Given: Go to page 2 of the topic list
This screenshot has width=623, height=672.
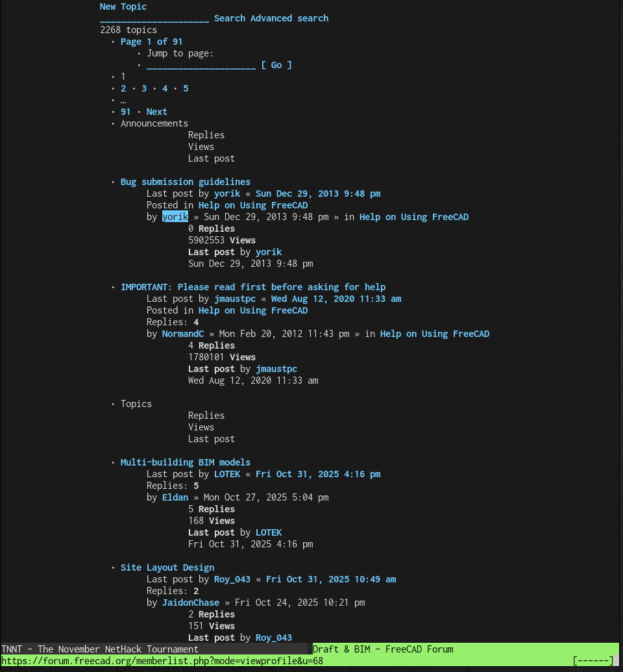Looking at the screenshot, I should tap(123, 88).
